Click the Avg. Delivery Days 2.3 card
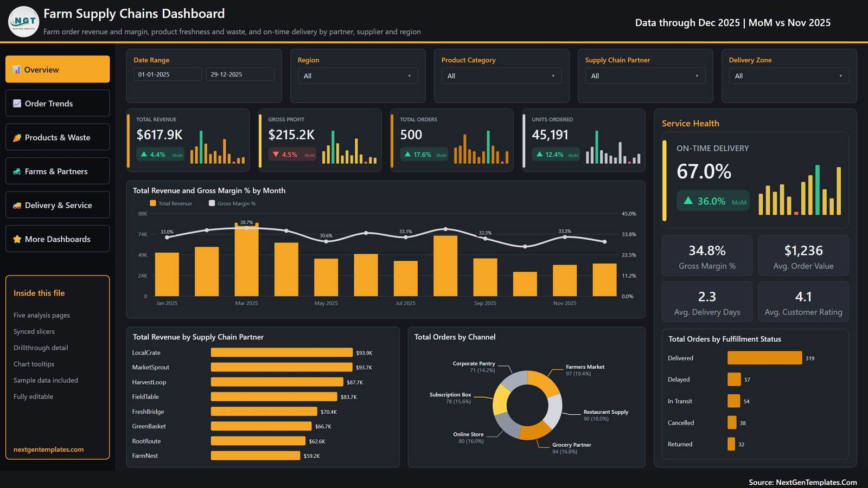This screenshot has height=488, width=868. pos(707,302)
